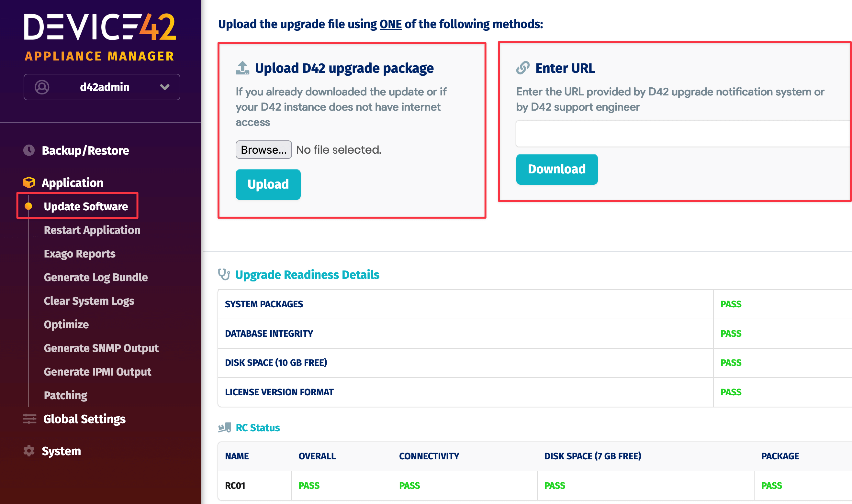Open Exago Reports from the sidebar

(80, 253)
